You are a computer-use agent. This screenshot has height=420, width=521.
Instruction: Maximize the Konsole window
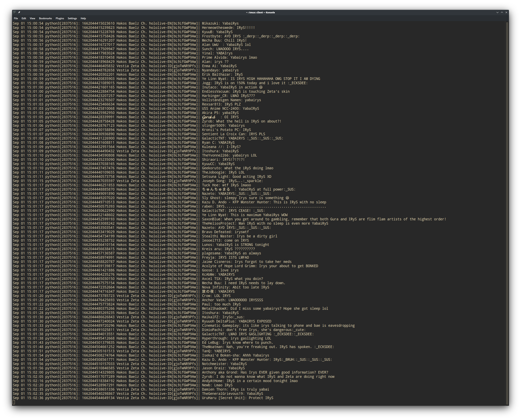[502, 12]
